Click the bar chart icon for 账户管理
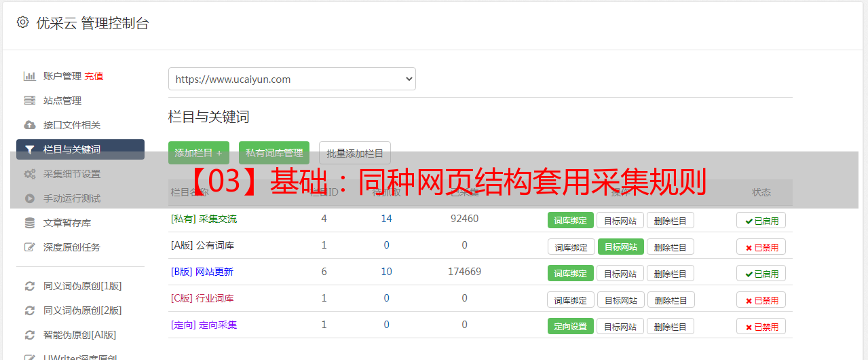 click(29, 76)
